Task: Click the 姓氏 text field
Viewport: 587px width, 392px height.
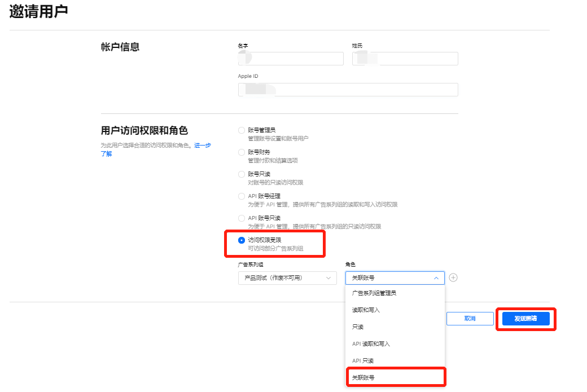Action: [405, 58]
